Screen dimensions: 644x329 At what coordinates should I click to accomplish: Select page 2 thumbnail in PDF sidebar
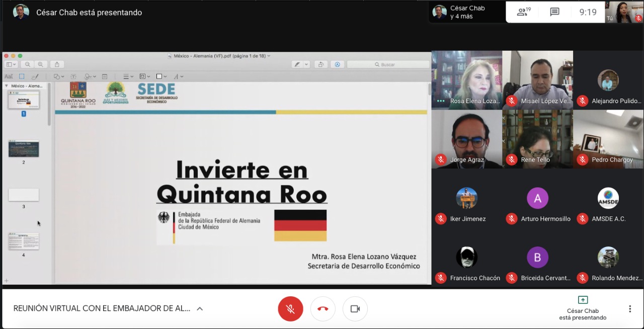(24, 149)
